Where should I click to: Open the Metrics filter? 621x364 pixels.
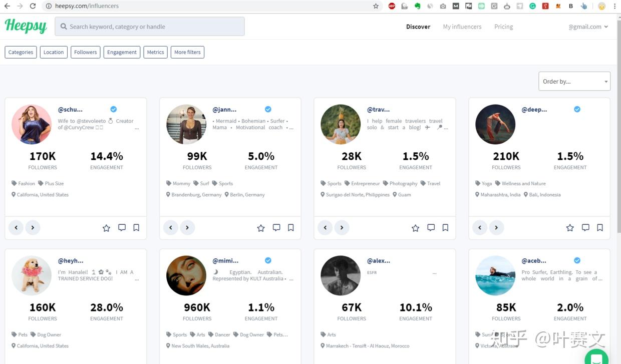(x=155, y=52)
